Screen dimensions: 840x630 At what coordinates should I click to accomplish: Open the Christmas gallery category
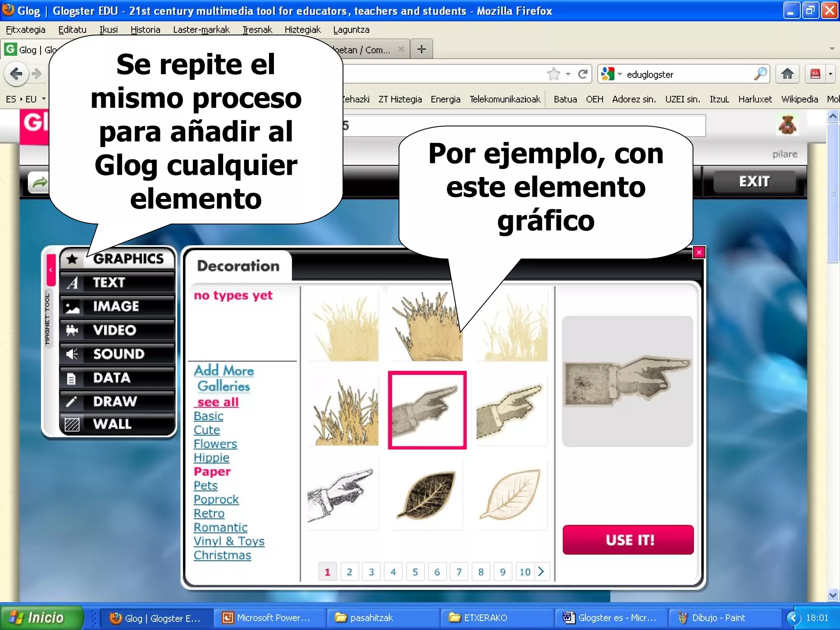click(222, 555)
